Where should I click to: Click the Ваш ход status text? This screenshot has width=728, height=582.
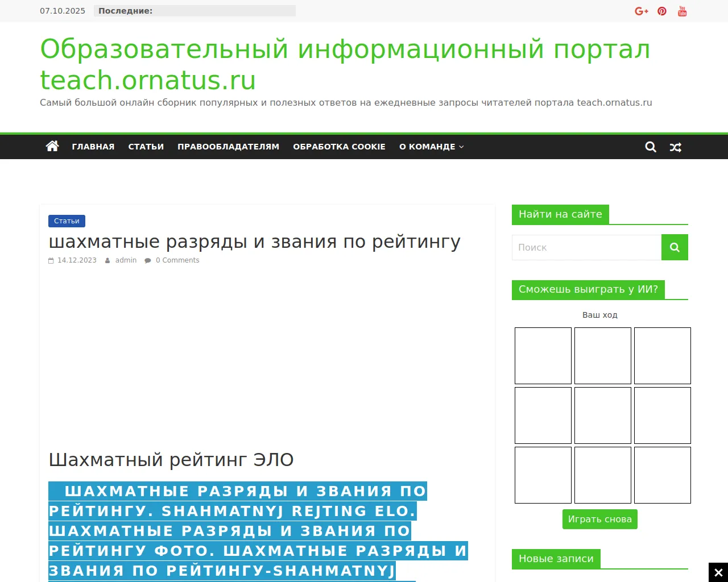[x=600, y=315]
